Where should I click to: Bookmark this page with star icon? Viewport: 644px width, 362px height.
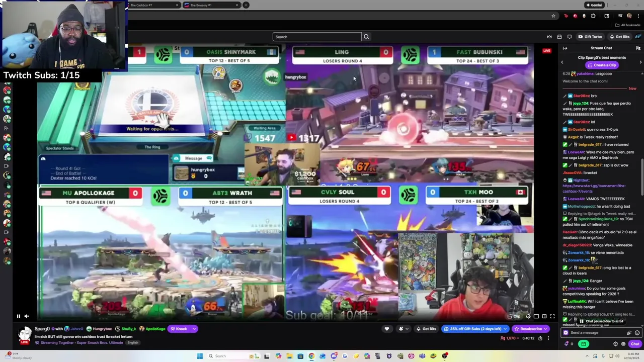pos(553,16)
